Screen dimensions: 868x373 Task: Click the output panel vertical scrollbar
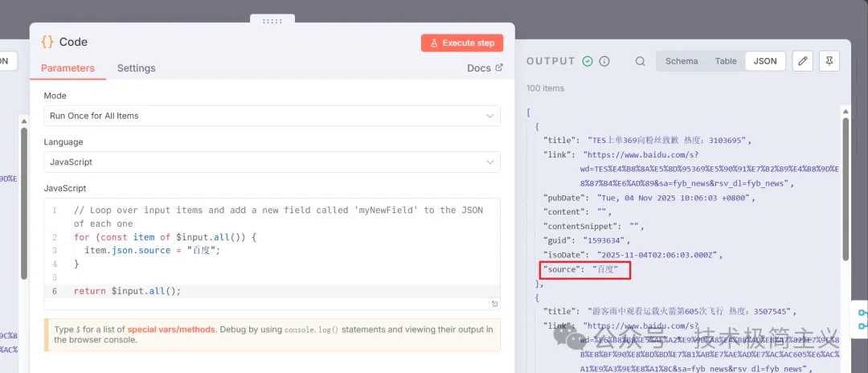(845, 188)
